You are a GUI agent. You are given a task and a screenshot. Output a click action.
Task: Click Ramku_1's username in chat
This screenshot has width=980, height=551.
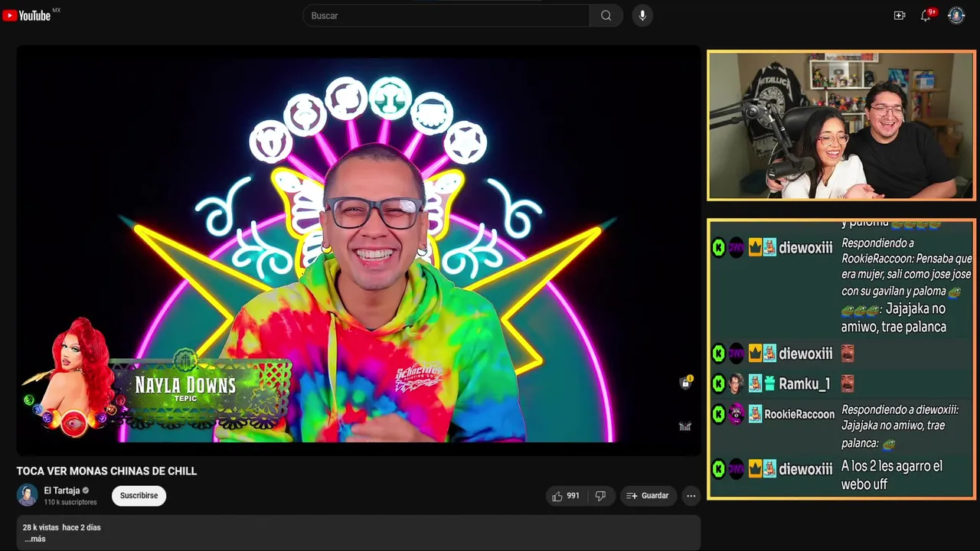click(x=804, y=383)
